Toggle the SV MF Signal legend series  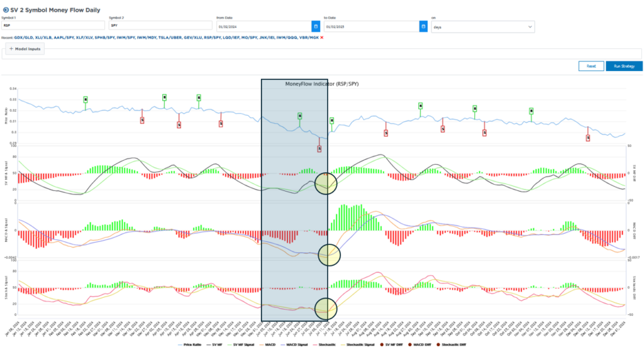[241, 344]
